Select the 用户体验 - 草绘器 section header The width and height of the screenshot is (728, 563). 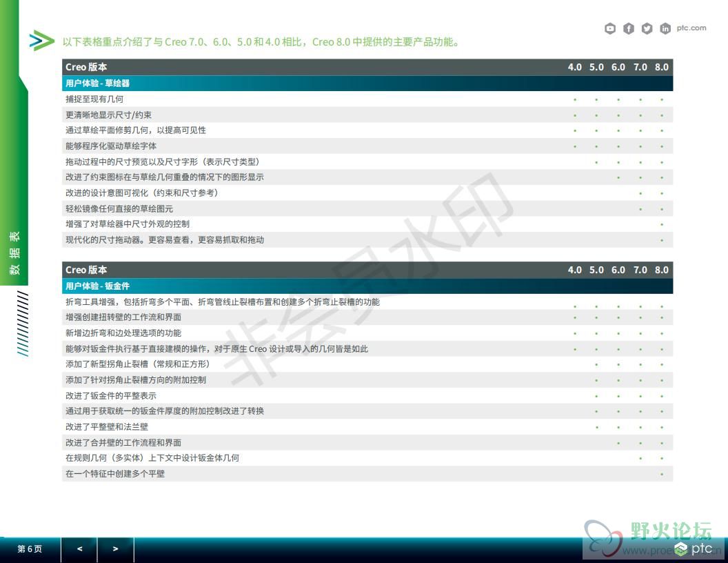[367, 83]
